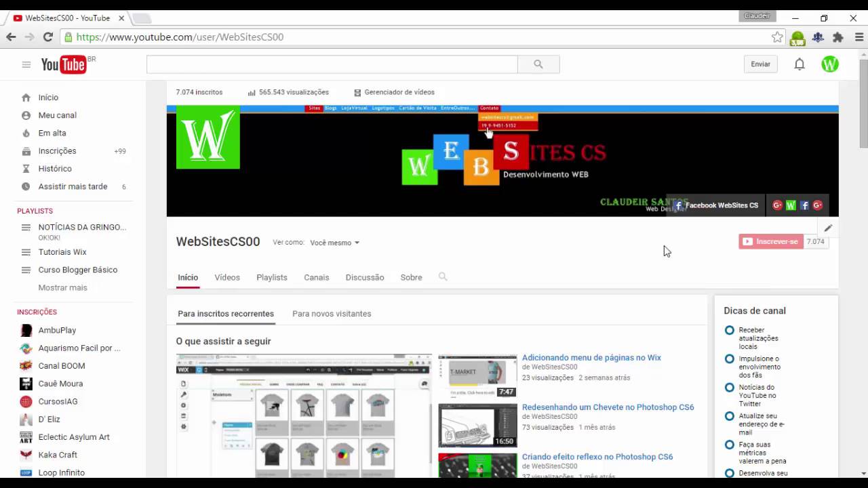Viewport: 868px width, 488px height.
Task: Open the small Facebook icon on the banner
Action: pos(804,205)
